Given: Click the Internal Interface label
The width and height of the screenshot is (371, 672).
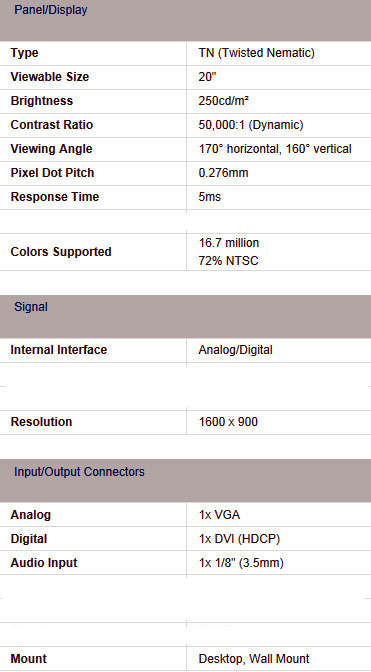Looking at the screenshot, I should click(59, 350).
